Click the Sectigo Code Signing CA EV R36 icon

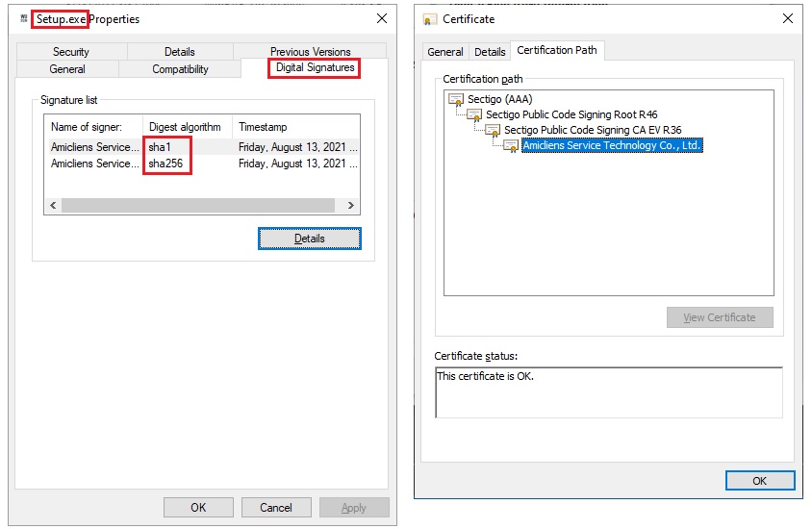pyautogui.click(x=493, y=130)
